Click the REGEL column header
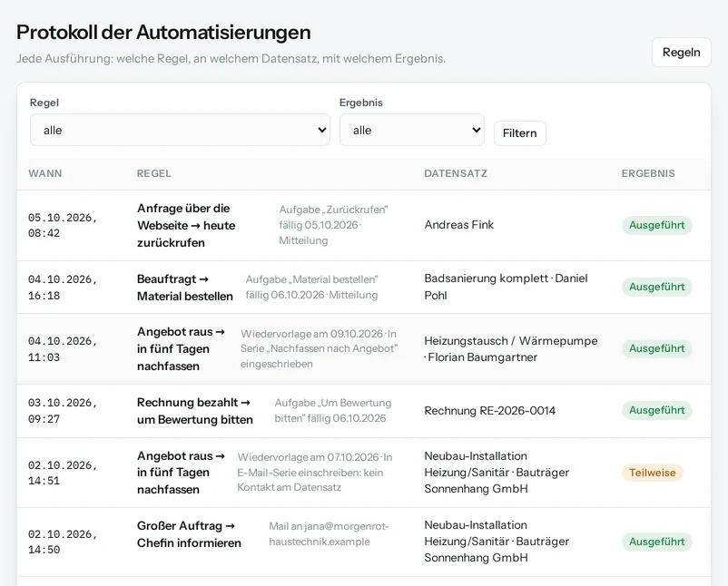This screenshot has width=728, height=586. point(154,173)
